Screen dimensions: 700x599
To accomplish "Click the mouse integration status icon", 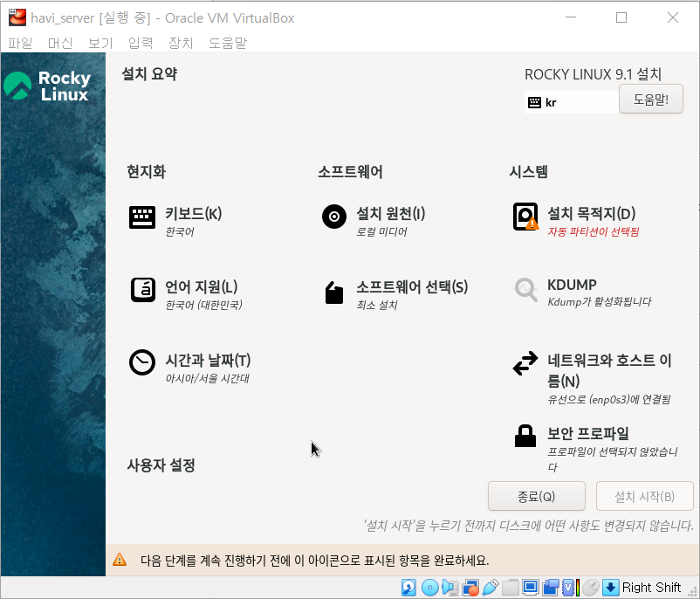I will tap(590, 588).
